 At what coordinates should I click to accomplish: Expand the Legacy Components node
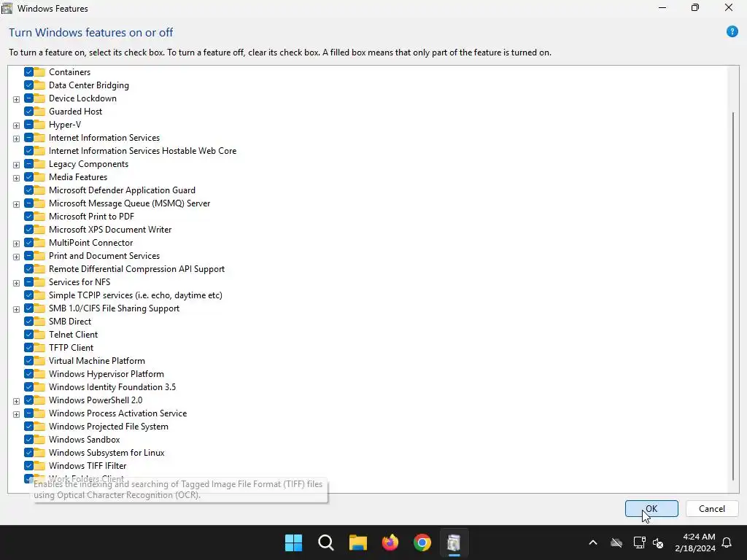click(16, 166)
